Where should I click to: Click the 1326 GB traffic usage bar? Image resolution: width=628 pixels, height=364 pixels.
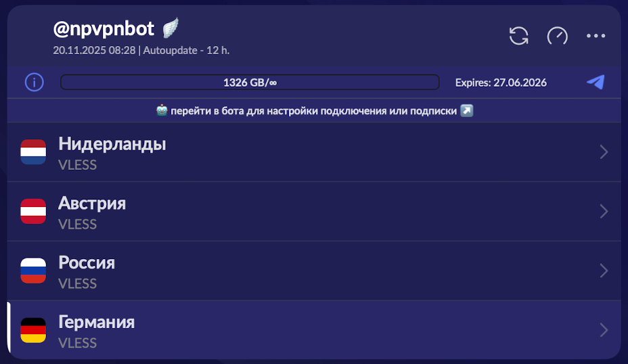pos(250,83)
